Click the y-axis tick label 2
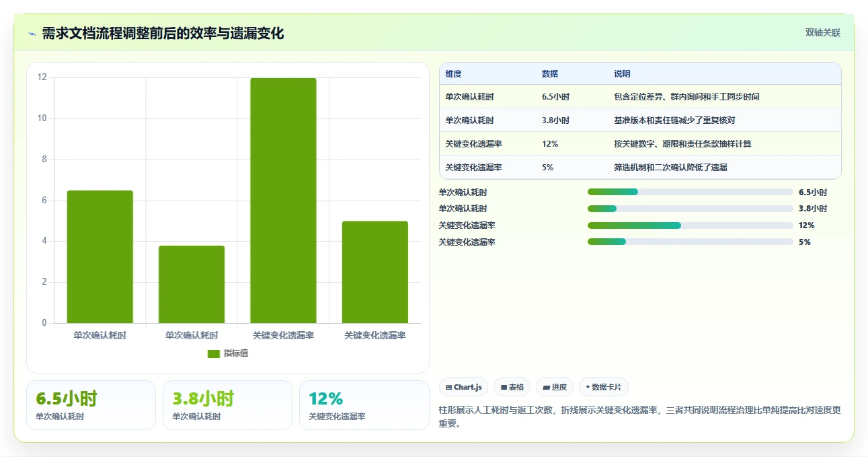Viewport: 868px width, 457px height. (x=44, y=282)
